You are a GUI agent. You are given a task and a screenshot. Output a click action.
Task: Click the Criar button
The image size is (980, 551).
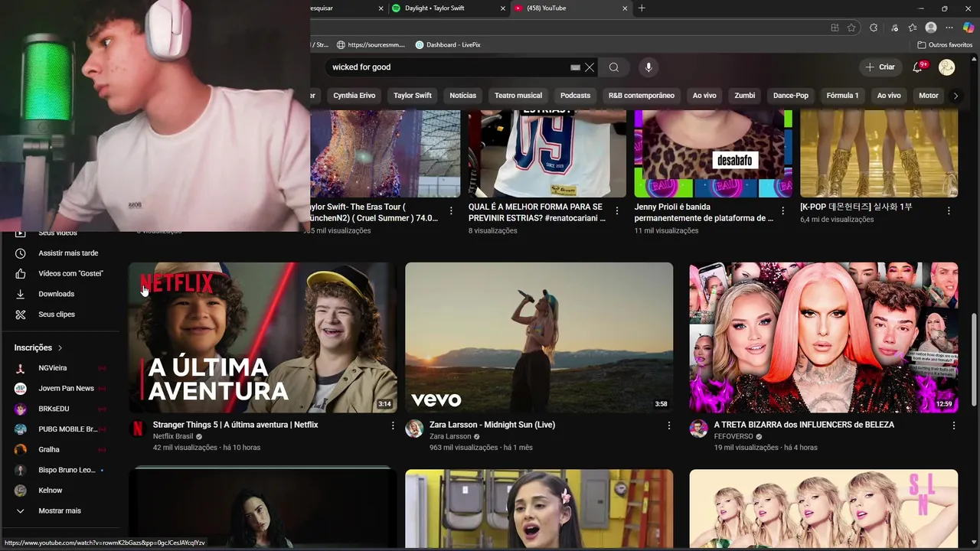880,67
